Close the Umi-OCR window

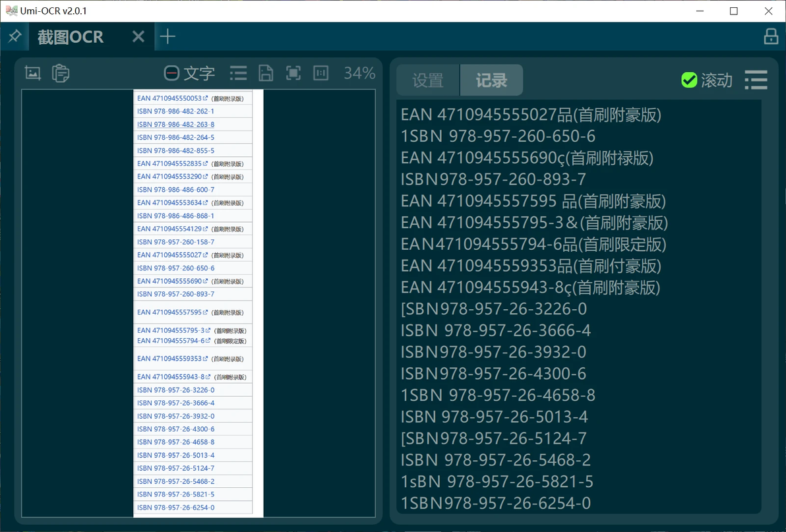(x=768, y=11)
